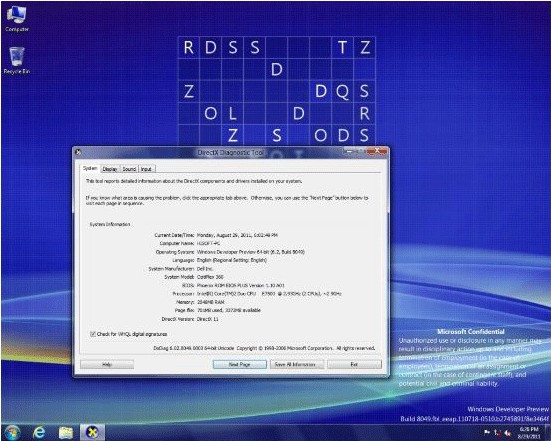Click the System Model value text
551x441 pixels.
pyautogui.click(x=210, y=277)
